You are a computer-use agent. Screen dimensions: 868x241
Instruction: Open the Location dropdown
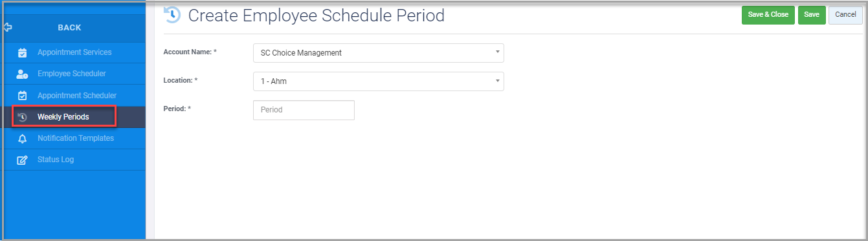pyautogui.click(x=378, y=81)
